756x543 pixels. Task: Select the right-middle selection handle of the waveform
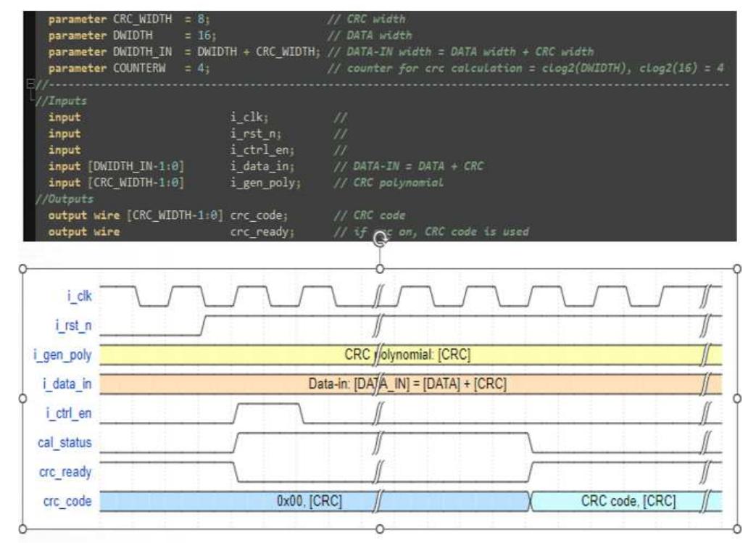pyautogui.click(x=737, y=398)
